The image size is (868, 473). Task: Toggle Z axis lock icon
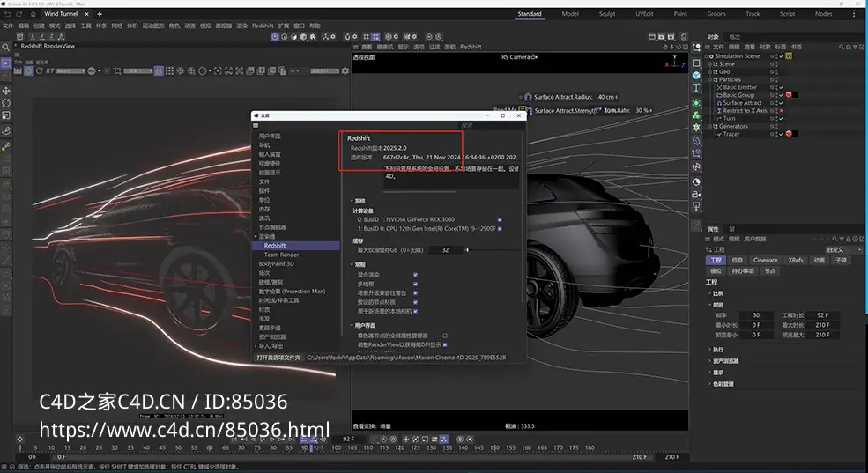coord(51,36)
